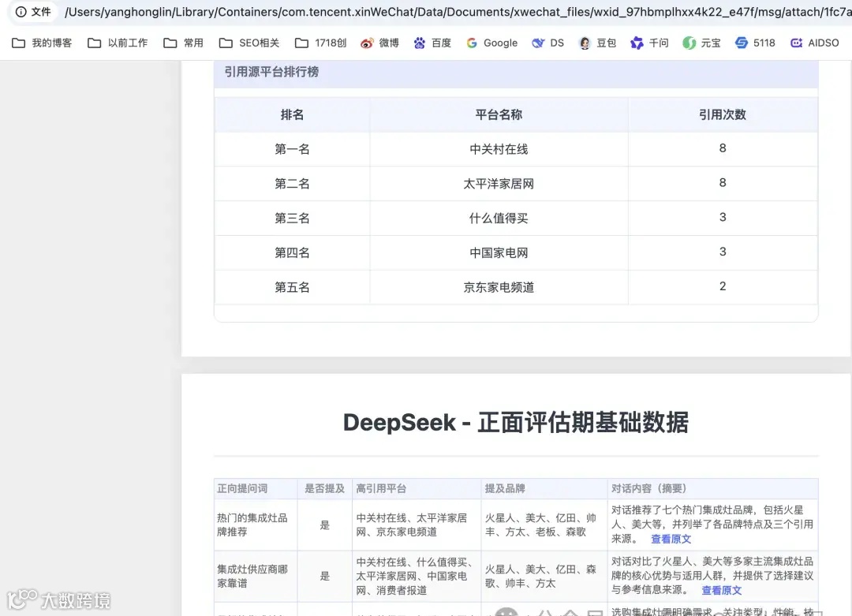Select the 第三名 ranking cell
This screenshot has width=852, height=616.
293,218
